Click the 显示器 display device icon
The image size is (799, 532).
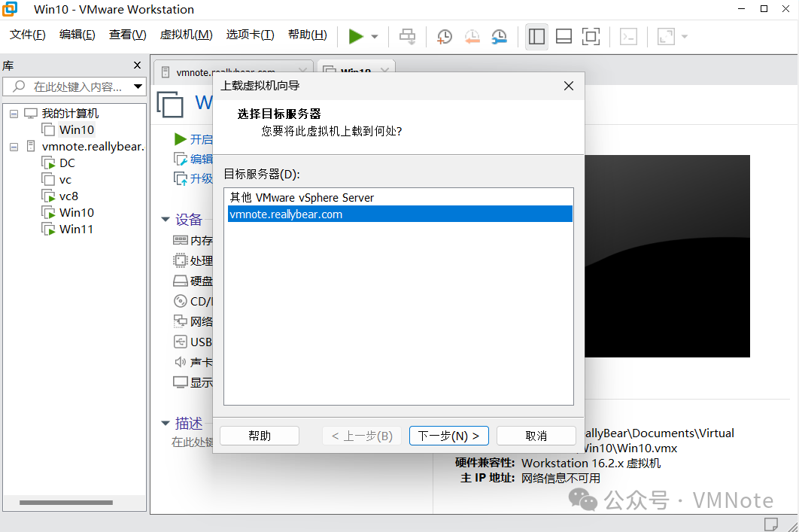point(181,382)
